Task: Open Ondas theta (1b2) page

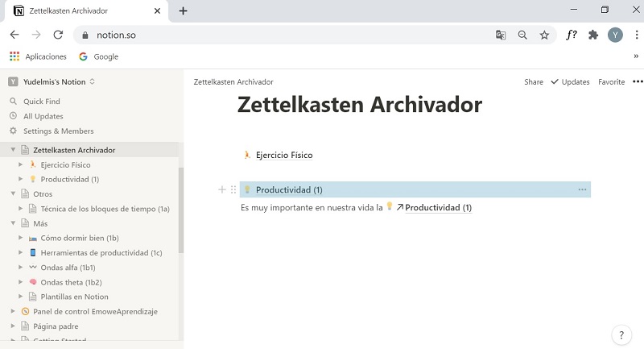Action: tap(71, 282)
